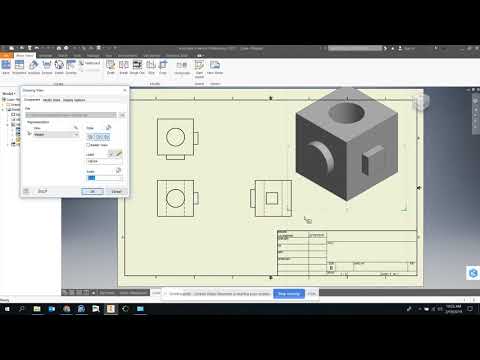Screen dimensions: 480x360
Task: Click OK in Drawing View dialog
Action: 92,191
